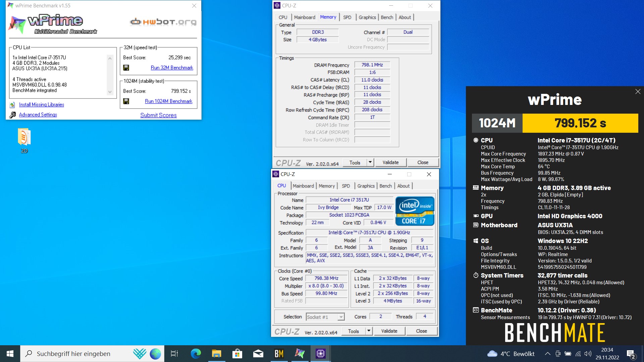Save the 32M score floppy icon

[126, 68]
